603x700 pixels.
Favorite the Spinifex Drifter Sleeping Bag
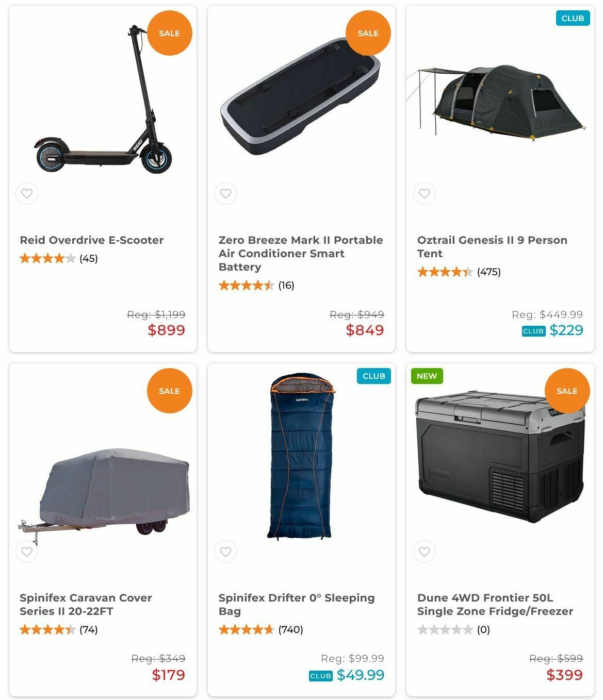[225, 552]
